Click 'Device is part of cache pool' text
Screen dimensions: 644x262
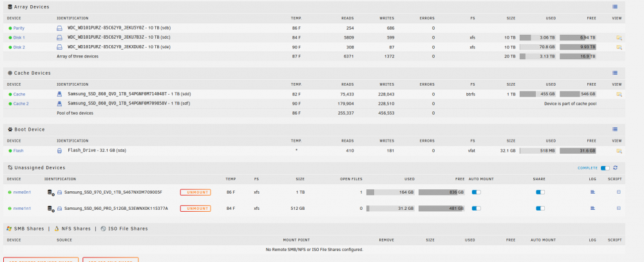[x=570, y=104]
